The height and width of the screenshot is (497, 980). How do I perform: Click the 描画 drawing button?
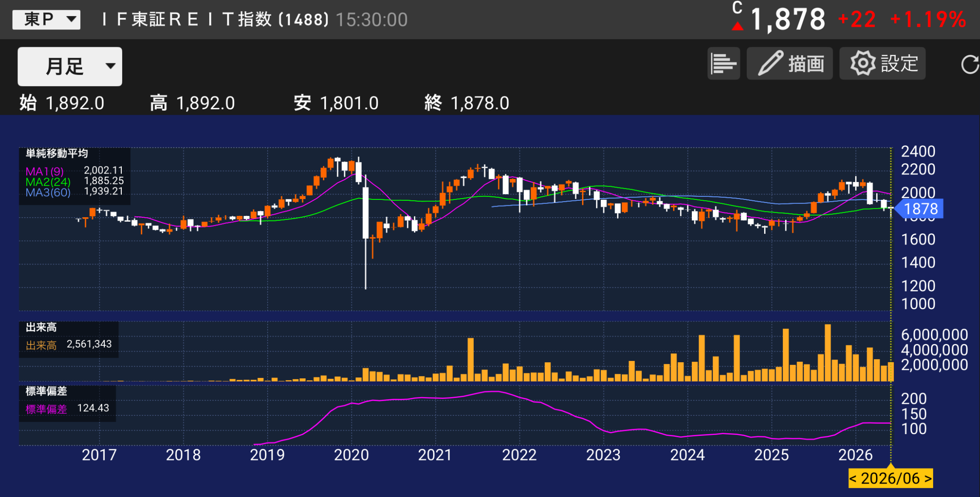790,63
